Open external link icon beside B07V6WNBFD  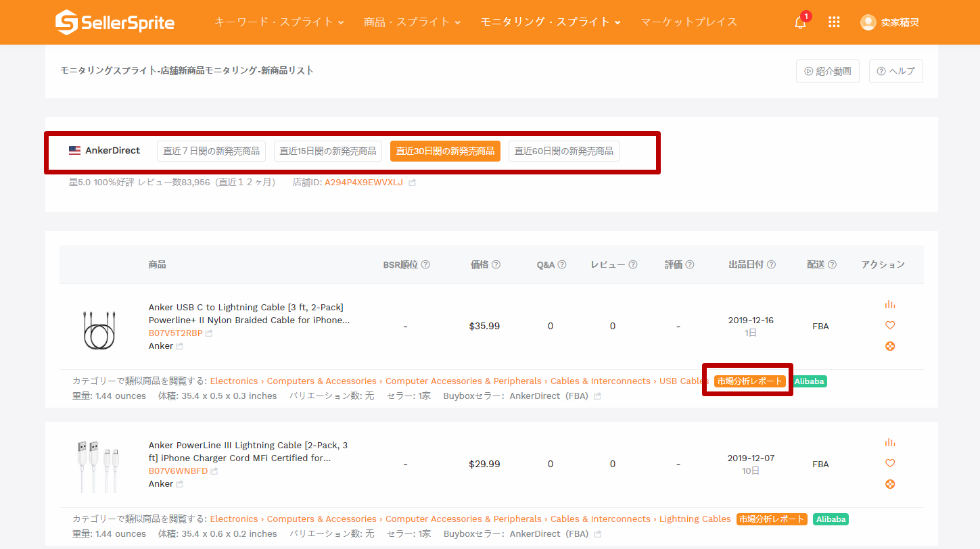pos(214,471)
